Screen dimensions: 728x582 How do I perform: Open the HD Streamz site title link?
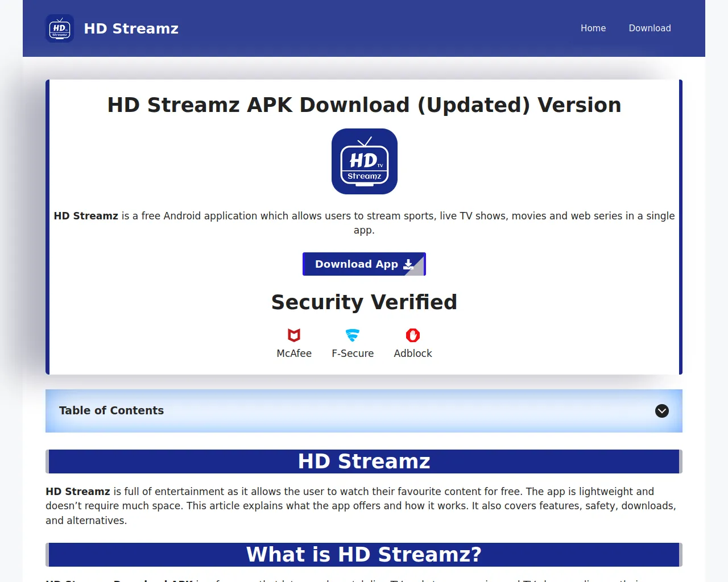tap(131, 28)
